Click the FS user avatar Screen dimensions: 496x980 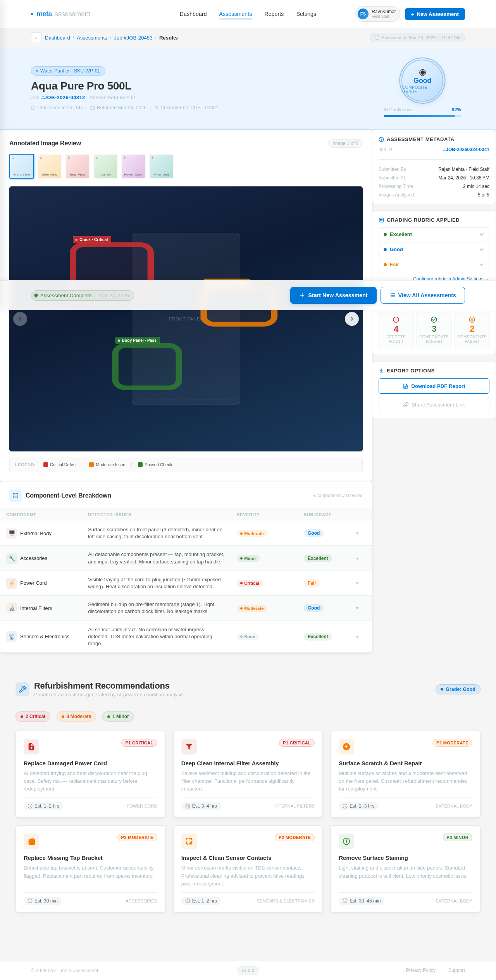(x=363, y=14)
